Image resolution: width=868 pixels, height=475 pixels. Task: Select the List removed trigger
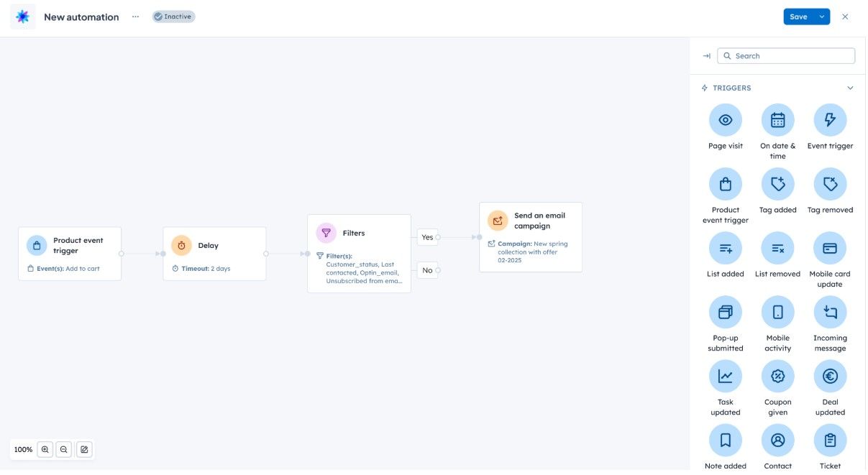777,248
